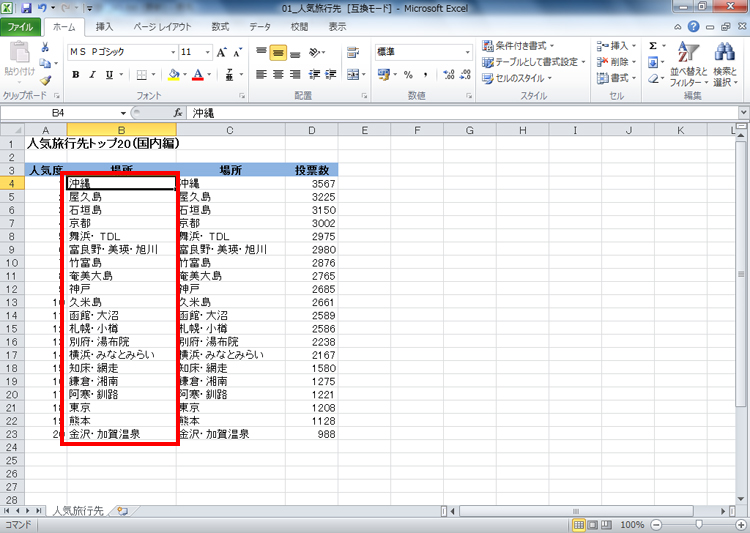Apply percent style format

pos(408,75)
